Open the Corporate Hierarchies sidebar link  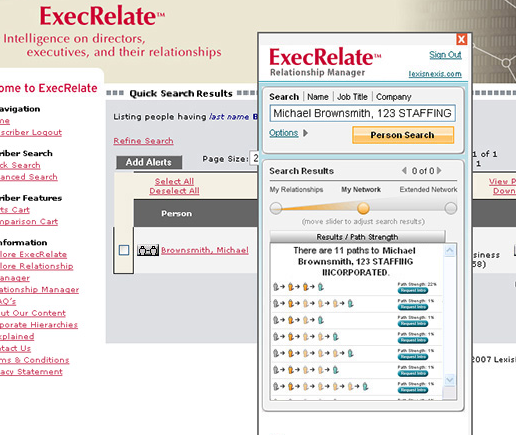(x=39, y=325)
